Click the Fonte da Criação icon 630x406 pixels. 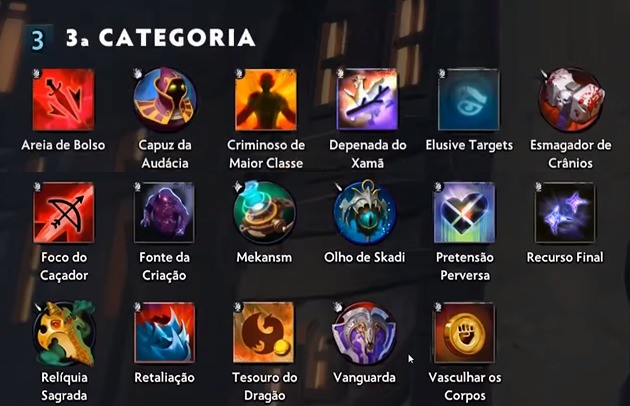(164, 213)
